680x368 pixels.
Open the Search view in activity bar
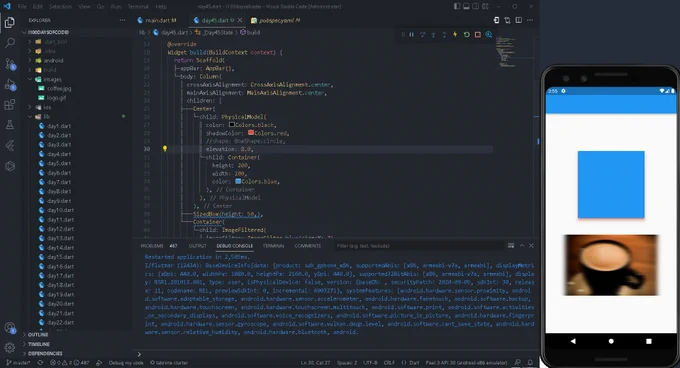10,43
